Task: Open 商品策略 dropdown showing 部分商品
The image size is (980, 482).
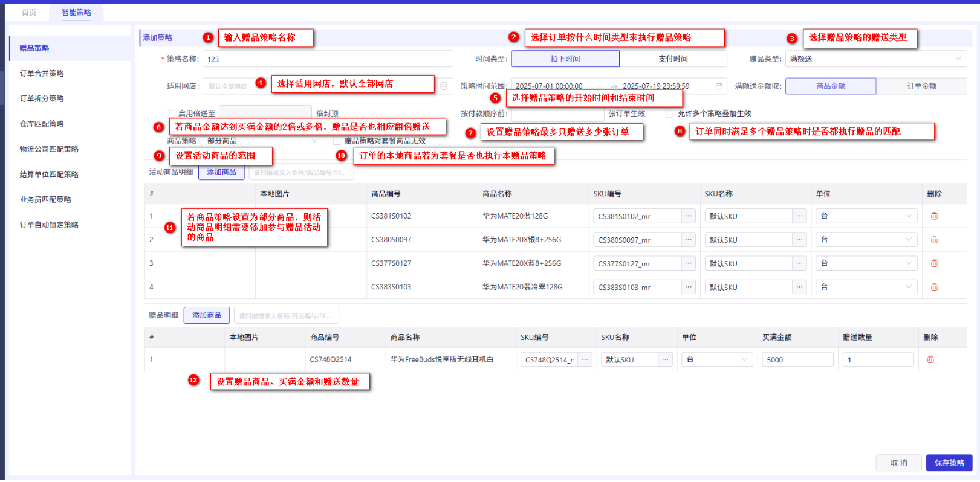Action: pos(263,141)
